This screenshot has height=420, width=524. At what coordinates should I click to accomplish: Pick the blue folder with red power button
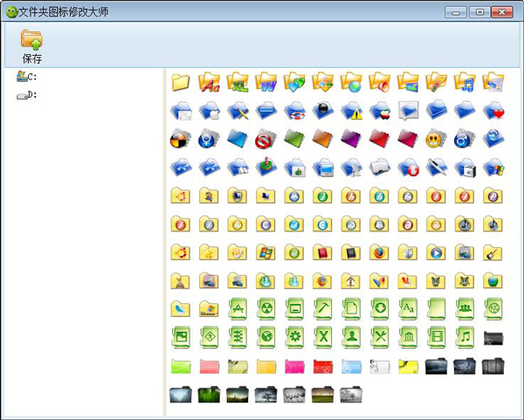click(x=408, y=167)
